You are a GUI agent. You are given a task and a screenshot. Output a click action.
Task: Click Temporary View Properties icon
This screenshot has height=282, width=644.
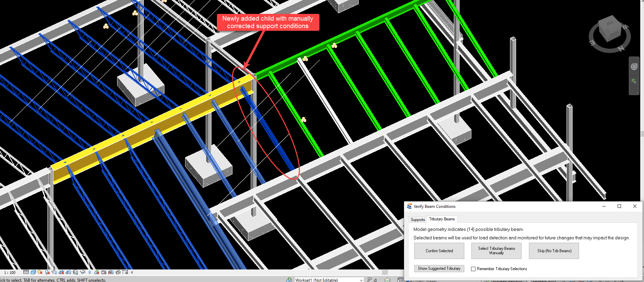(x=104, y=272)
